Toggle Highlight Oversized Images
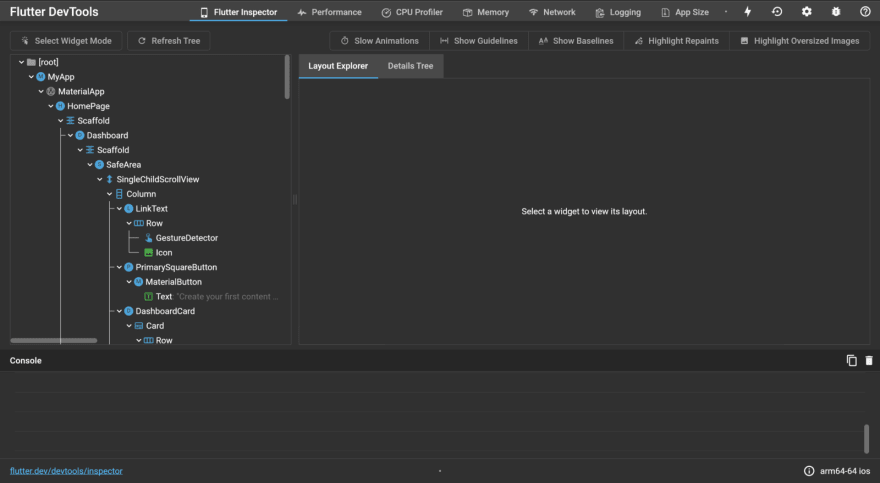 tap(800, 41)
